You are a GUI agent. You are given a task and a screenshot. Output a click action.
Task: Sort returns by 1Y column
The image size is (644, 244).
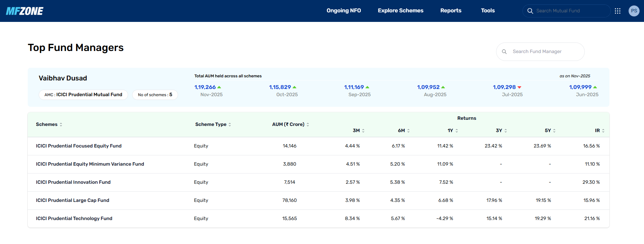coord(457,131)
